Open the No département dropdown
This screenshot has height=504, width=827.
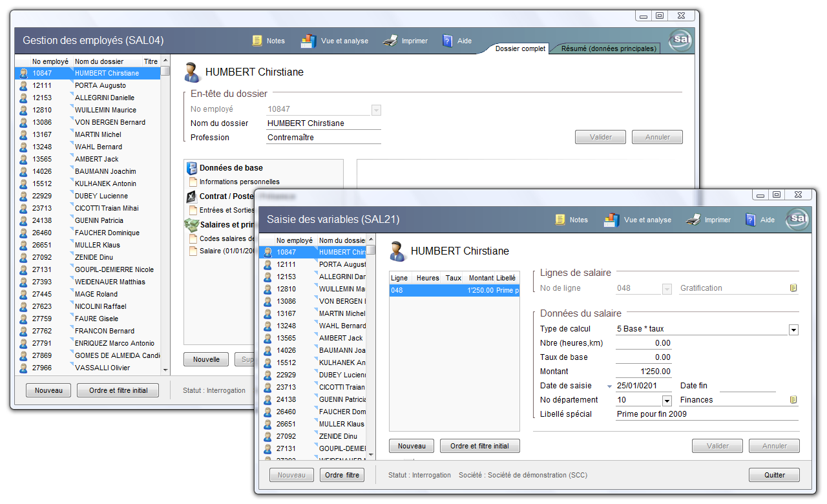(x=667, y=401)
